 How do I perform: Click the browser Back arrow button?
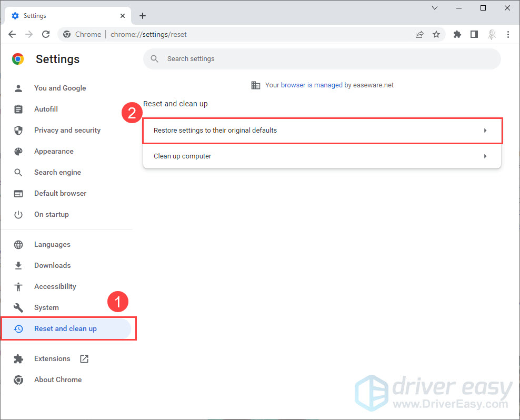(12, 34)
